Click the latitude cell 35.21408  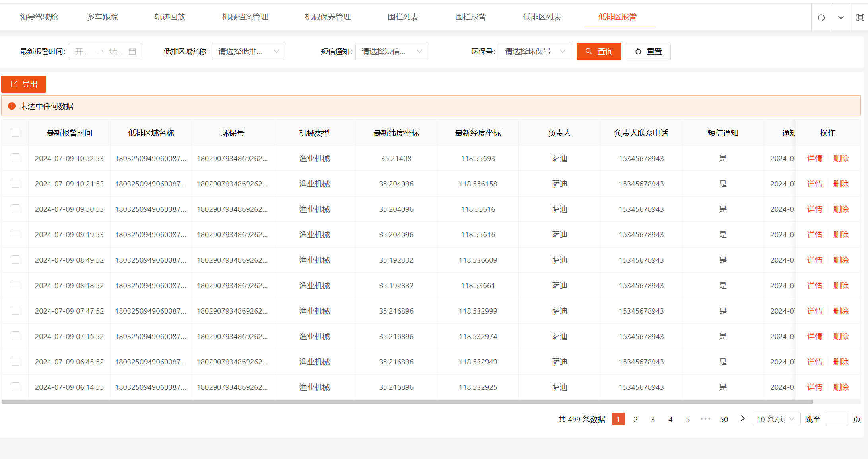tap(396, 158)
